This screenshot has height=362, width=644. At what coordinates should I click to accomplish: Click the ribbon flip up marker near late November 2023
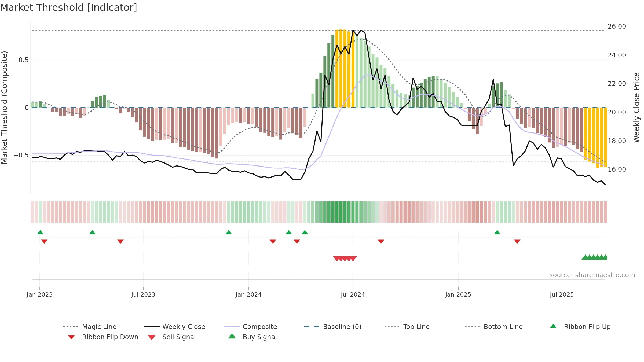click(x=229, y=232)
